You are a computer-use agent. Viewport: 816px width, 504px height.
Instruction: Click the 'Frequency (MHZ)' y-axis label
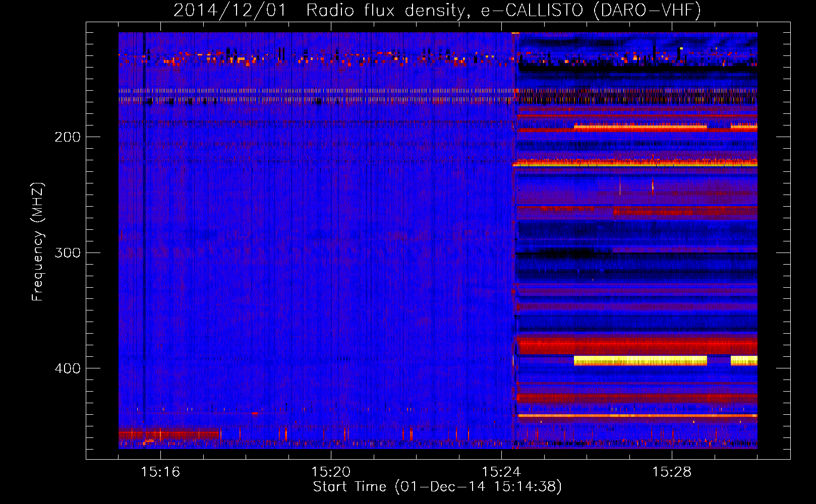click(x=38, y=242)
